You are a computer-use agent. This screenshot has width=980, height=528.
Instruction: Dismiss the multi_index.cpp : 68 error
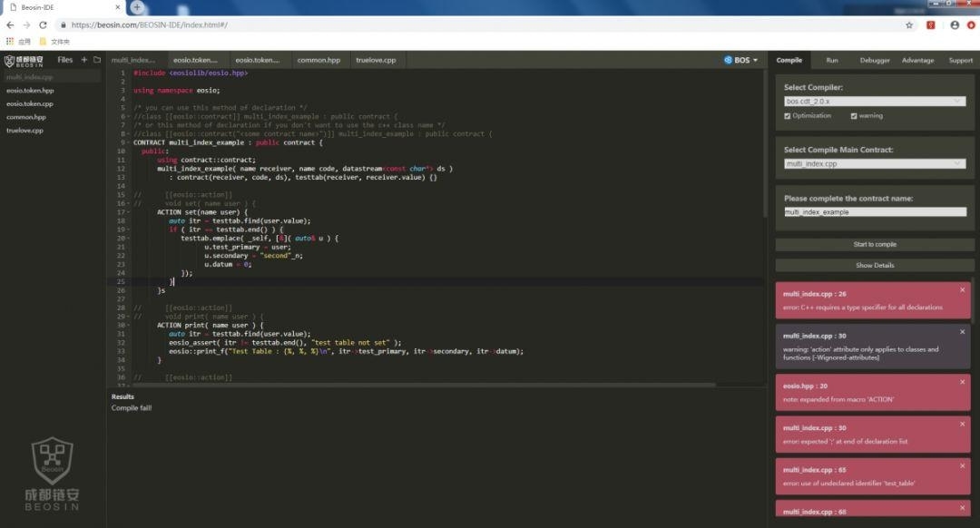[963, 507]
